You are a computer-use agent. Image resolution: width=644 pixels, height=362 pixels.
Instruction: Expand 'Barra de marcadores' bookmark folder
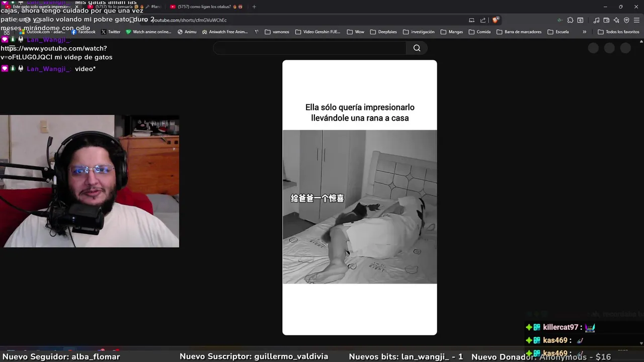pos(519,32)
